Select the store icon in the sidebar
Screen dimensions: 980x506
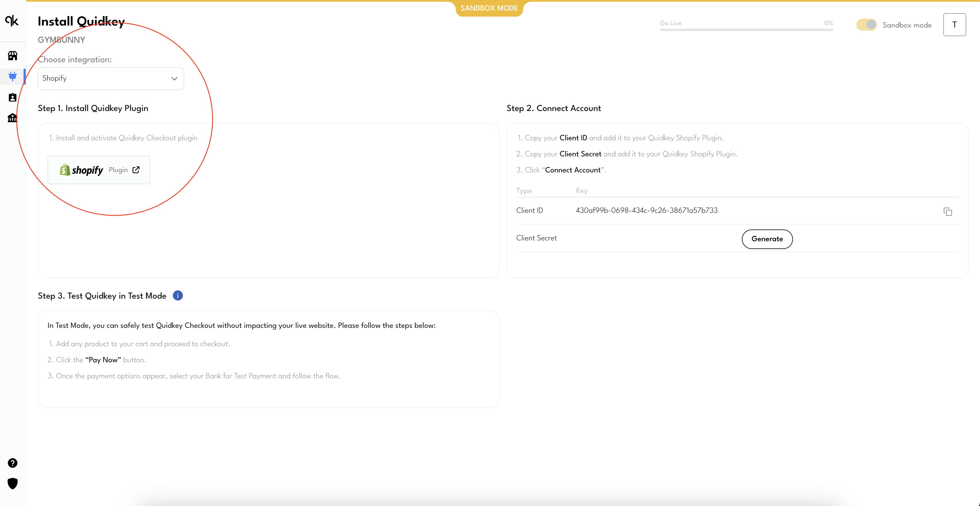pyautogui.click(x=13, y=56)
